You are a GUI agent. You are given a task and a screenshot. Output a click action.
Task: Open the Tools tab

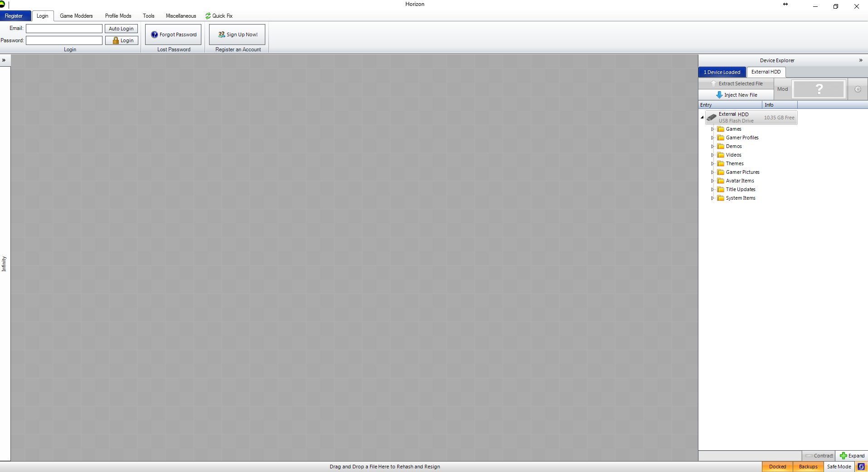point(149,16)
